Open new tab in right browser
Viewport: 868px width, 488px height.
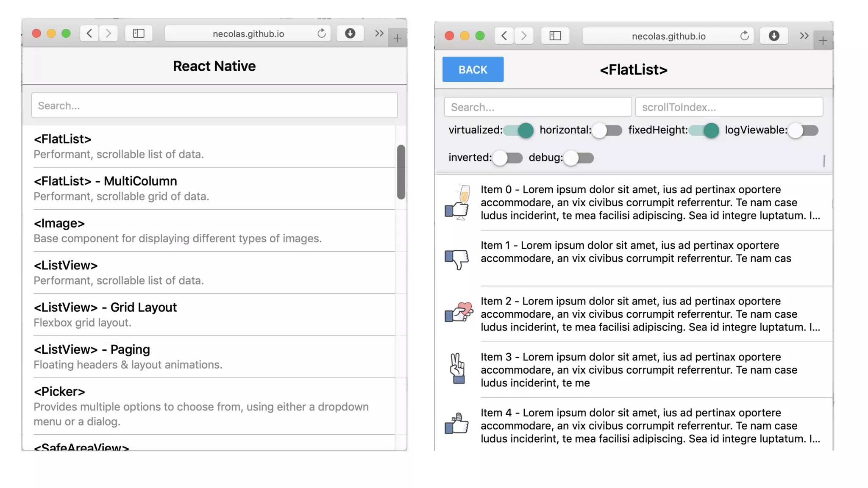point(823,41)
